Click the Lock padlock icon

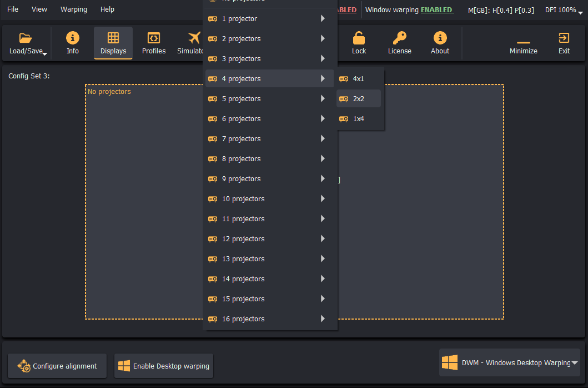(359, 38)
